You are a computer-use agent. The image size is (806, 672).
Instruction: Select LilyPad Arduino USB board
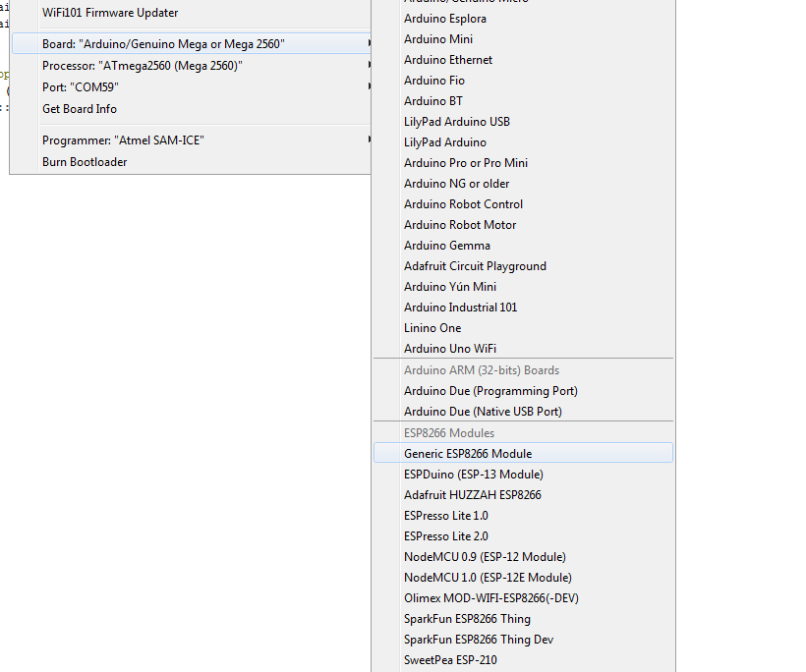pyautogui.click(x=523, y=122)
